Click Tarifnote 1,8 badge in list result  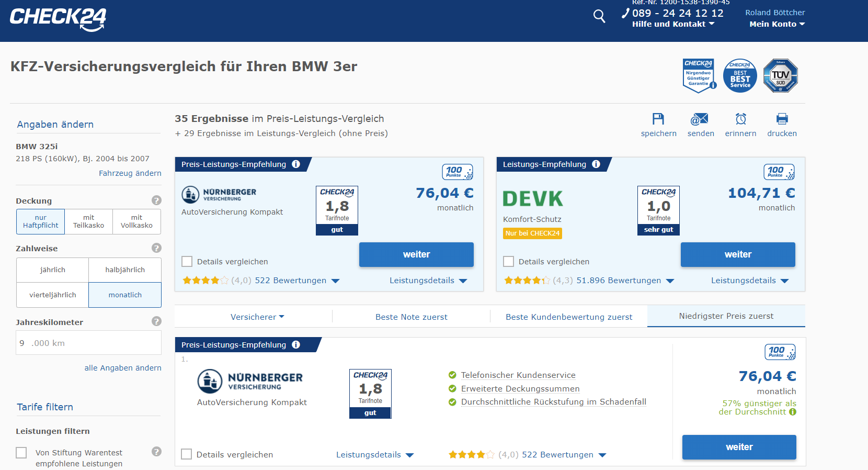coord(370,394)
